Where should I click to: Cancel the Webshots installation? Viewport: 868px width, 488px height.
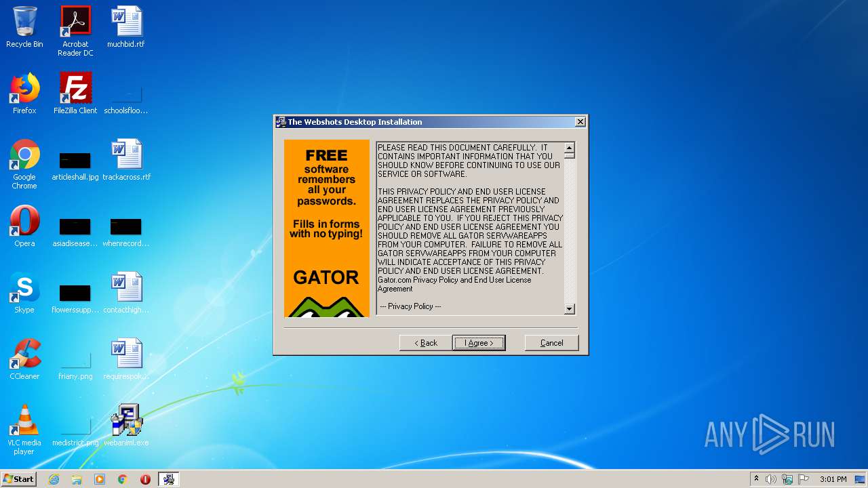click(551, 343)
